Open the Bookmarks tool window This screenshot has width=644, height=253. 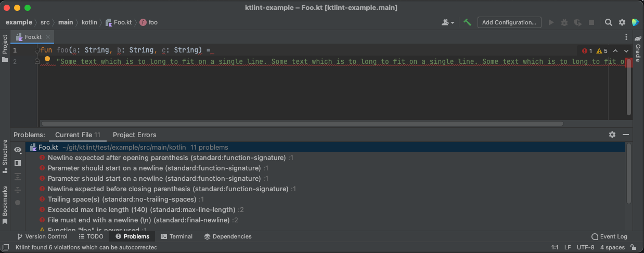pos(5,205)
